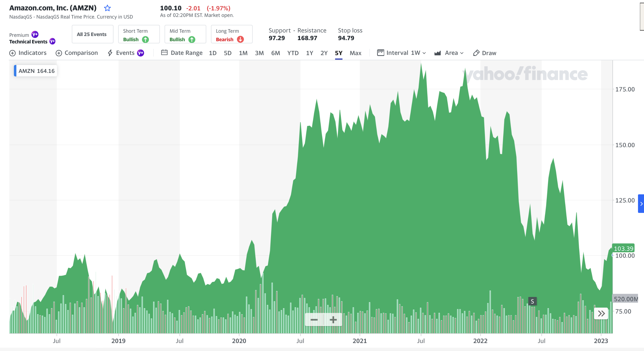Click the All 25 Events button
The image size is (644, 351).
(x=92, y=34)
